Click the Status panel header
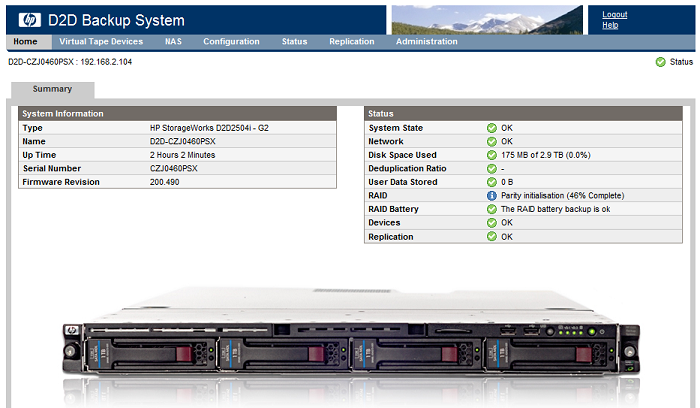The width and height of the screenshot is (700, 408). point(523,114)
